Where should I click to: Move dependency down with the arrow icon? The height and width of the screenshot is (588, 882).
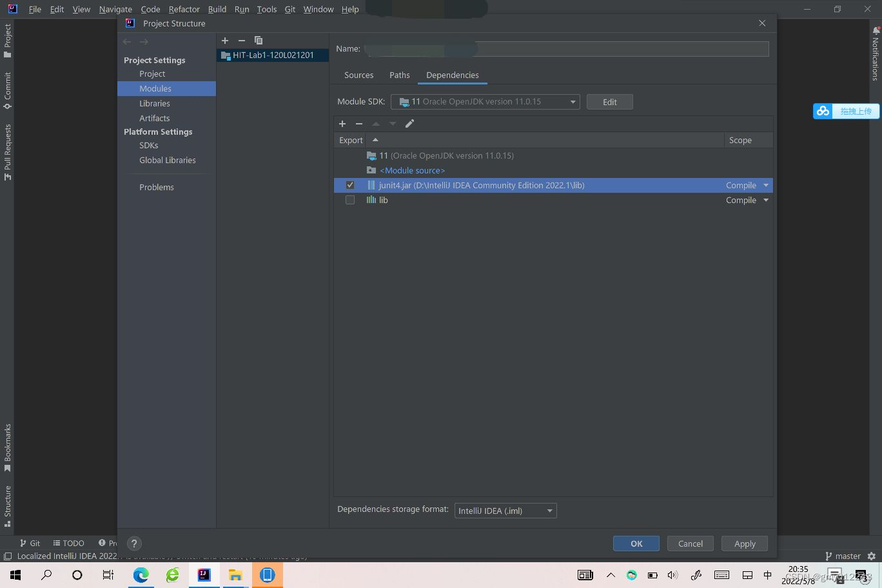pyautogui.click(x=393, y=124)
